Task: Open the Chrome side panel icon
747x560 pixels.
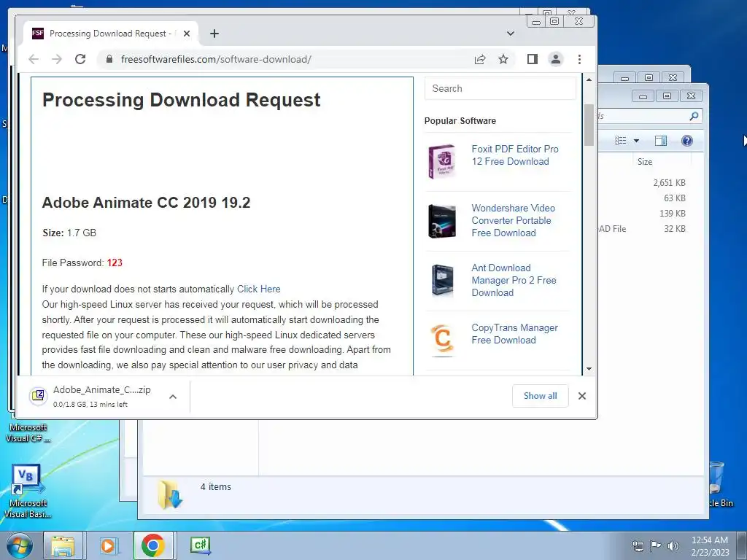Action: click(x=532, y=59)
